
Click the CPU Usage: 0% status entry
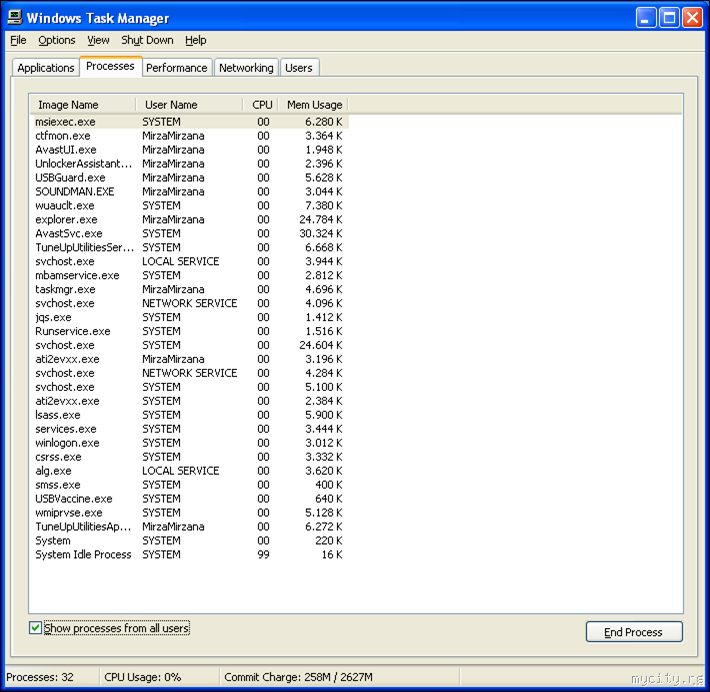coord(143,677)
